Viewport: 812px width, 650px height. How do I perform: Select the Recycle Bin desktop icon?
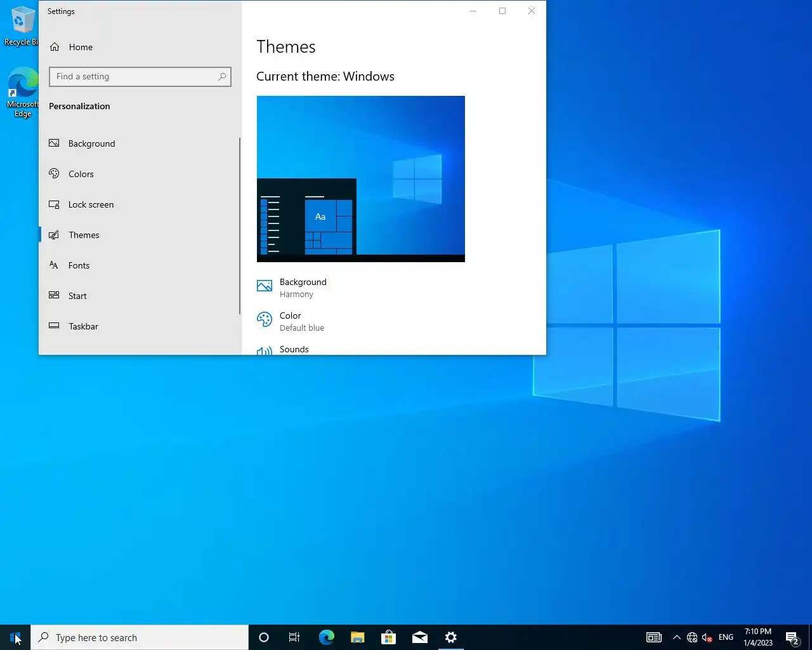(x=22, y=27)
